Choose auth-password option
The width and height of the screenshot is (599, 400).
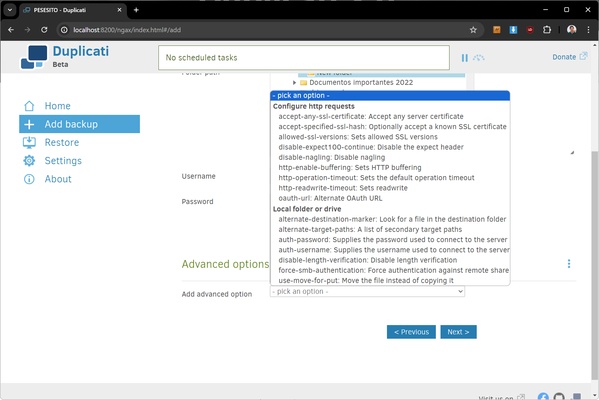[x=393, y=240]
